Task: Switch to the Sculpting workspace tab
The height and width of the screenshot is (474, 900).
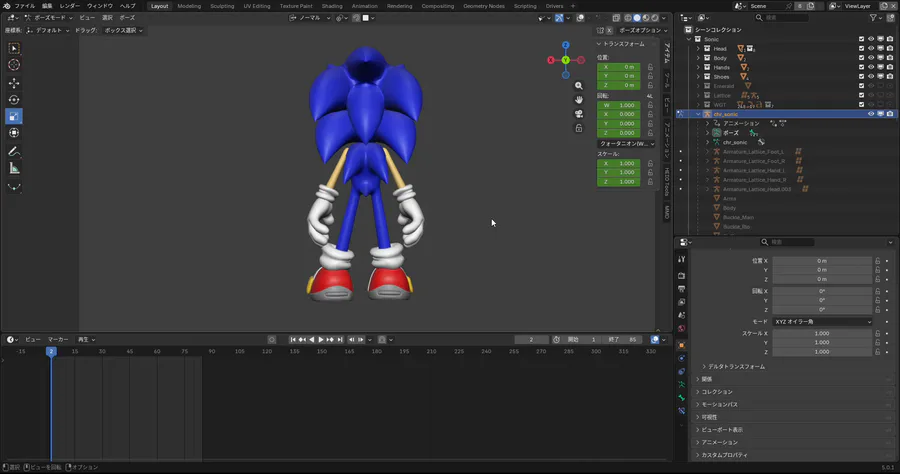Action: pyautogui.click(x=222, y=6)
